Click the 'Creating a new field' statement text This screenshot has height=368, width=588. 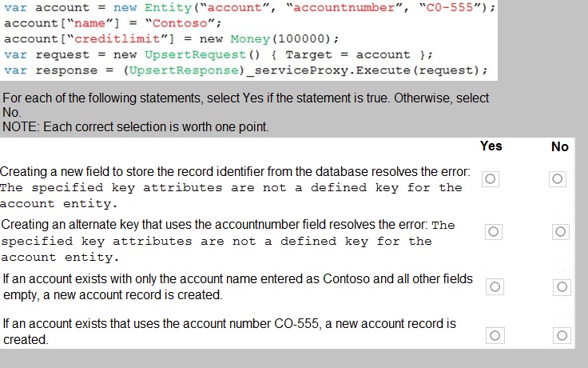click(x=235, y=187)
